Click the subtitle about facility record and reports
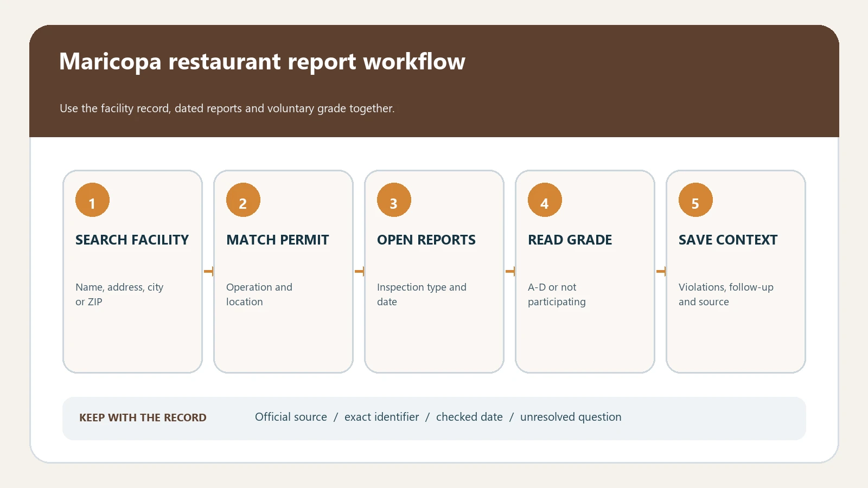This screenshot has height=488, width=868. click(x=227, y=108)
